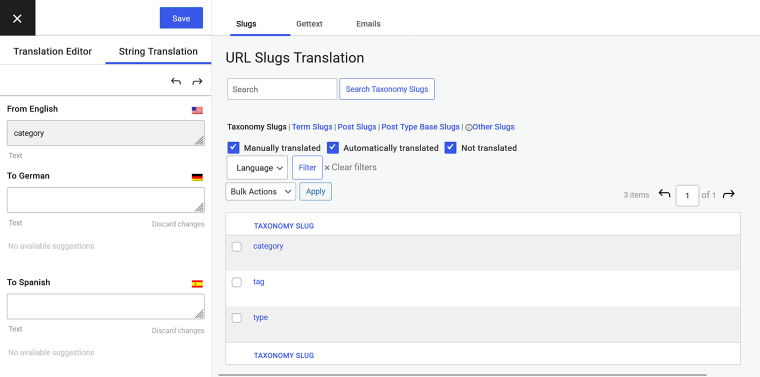
Task: Click bottom TAXONOMY SLUG footer header
Action: click(x=284, y=356)
